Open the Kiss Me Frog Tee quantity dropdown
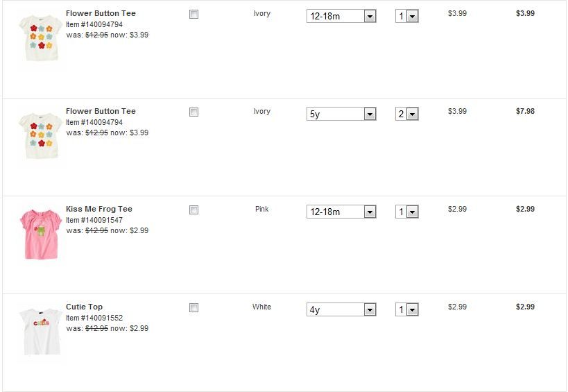568x392 pixels. [407, 212]
